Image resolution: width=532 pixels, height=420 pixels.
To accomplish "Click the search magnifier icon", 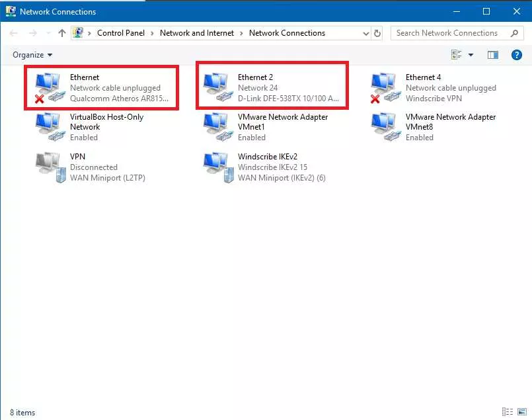I will point(514,33).
